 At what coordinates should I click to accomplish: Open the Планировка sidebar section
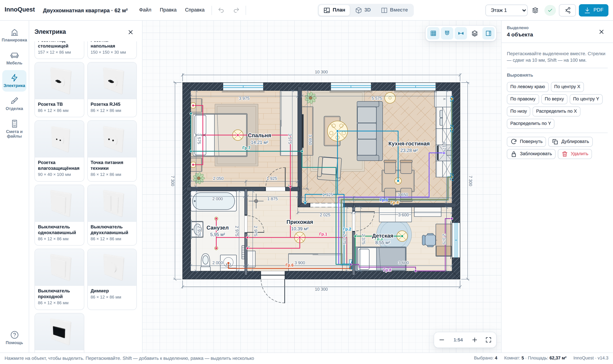(14, 35)
